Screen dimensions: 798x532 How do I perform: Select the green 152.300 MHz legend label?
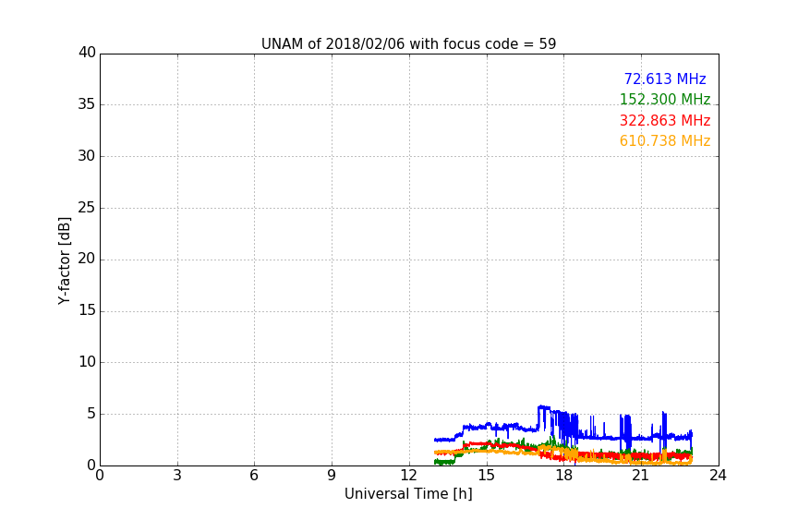[665, 99]
